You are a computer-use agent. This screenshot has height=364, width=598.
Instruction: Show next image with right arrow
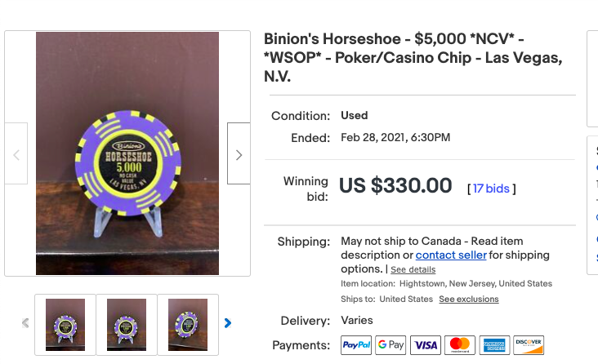pos(239,153)
